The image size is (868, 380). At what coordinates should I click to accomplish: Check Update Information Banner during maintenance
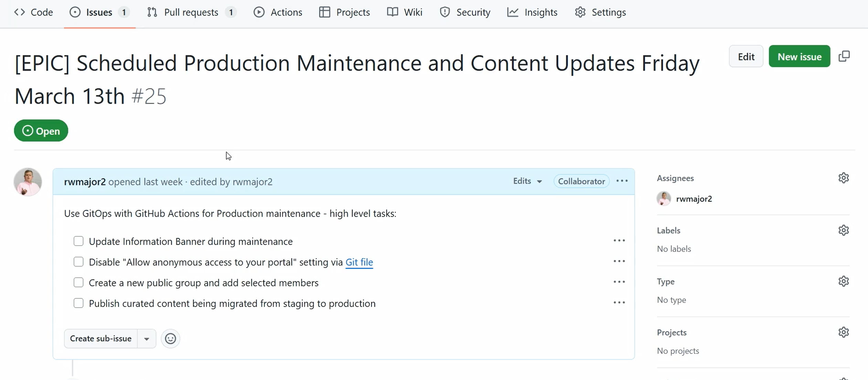click(78, 241)
